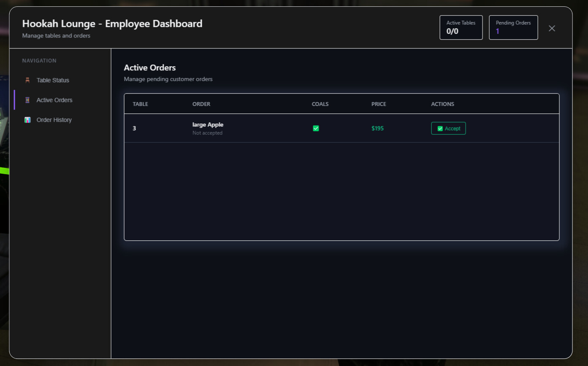The width and height of the screenshot is (588, 366).
Task: Accept the large Apple order
Action: 448,128
